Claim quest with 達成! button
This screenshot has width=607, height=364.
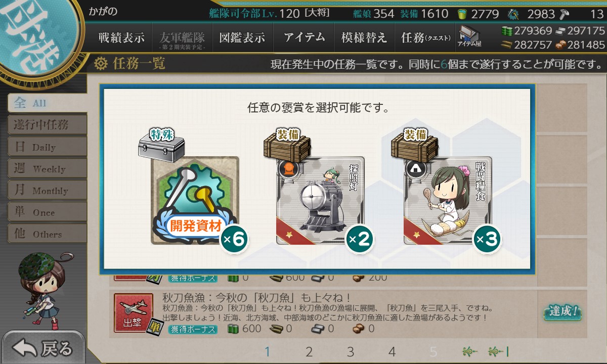[562, 312]
